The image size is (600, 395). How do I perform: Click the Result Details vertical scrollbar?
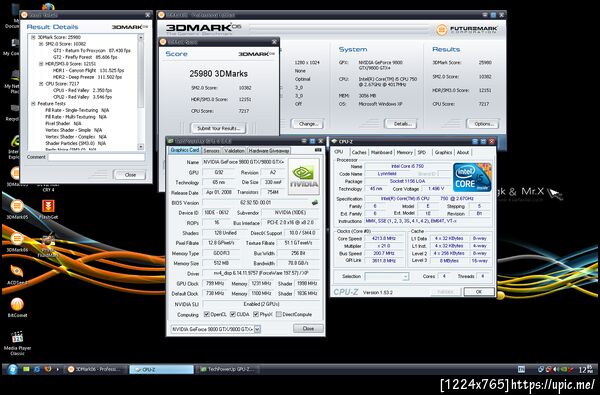(141, 92)
